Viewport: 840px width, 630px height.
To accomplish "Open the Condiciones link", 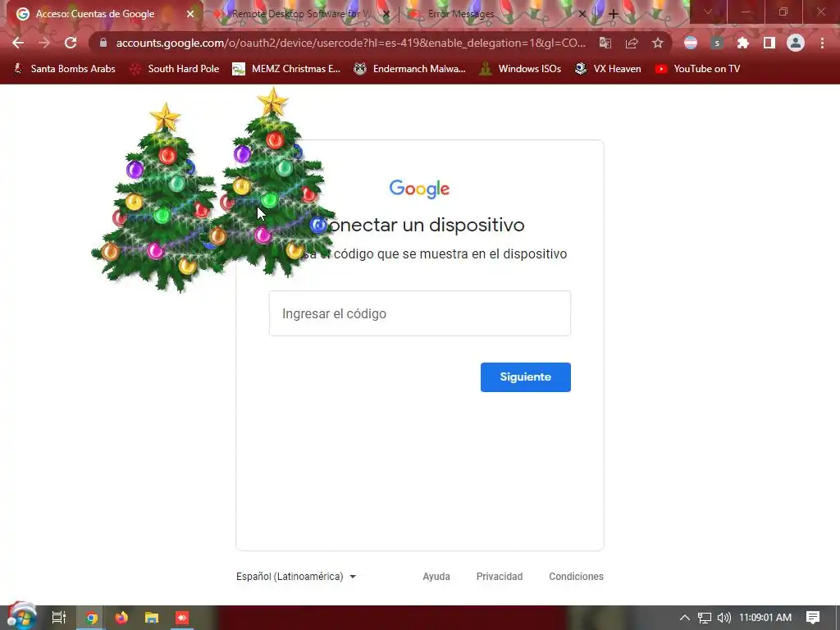I will click(x=576, y=577).
